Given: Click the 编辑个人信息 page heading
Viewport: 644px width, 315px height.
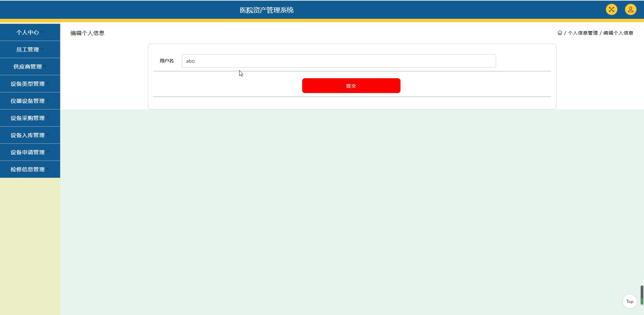Looking at the screenshot, I should (87, 33).
